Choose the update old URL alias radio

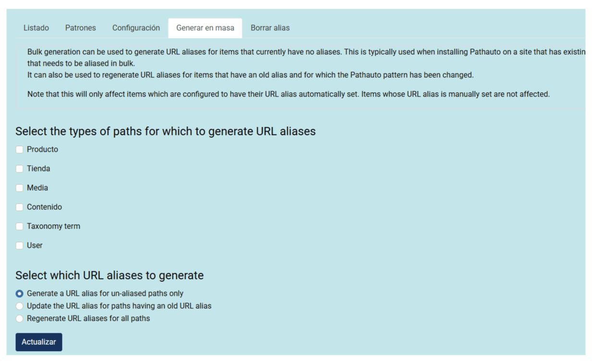tap(19, 306)
